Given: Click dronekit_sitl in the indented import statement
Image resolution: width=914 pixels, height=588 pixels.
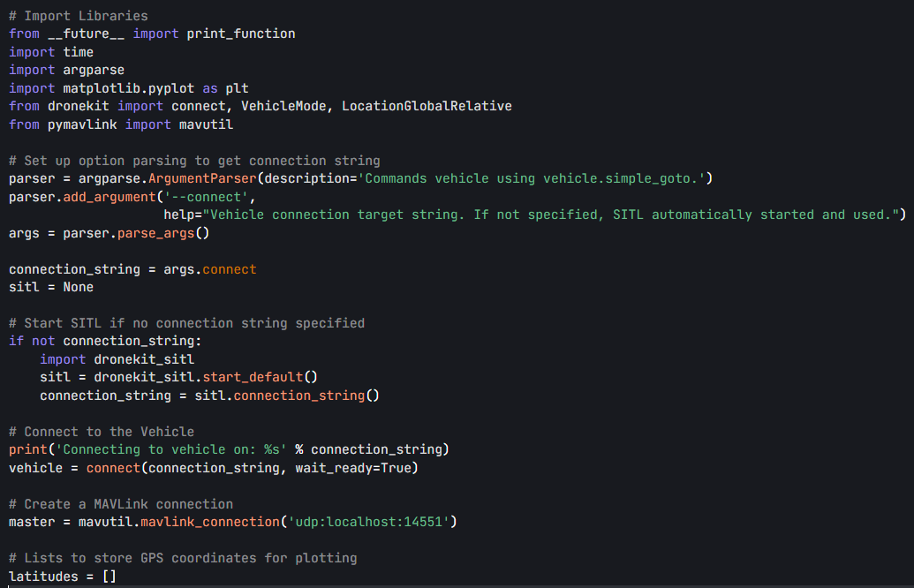Looking at the screenshot, I should [144, 359].
